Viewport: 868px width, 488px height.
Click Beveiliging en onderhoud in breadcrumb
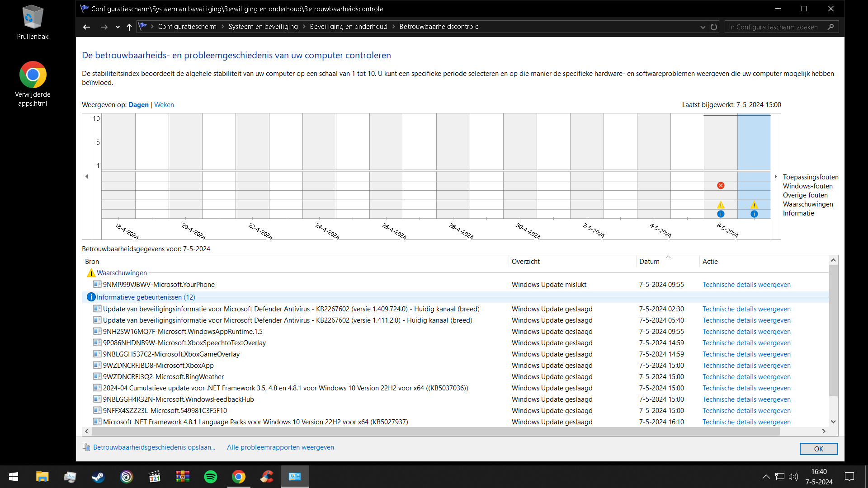(349, 27)
